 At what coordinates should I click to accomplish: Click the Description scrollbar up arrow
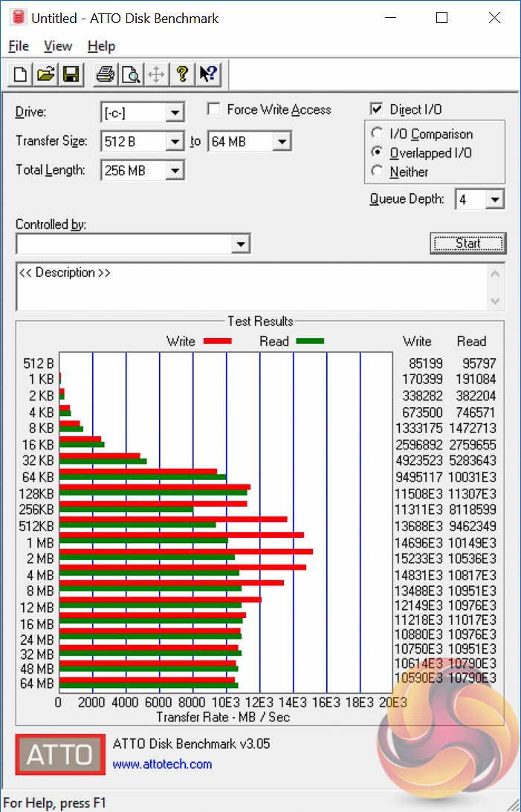pos(495,273)
